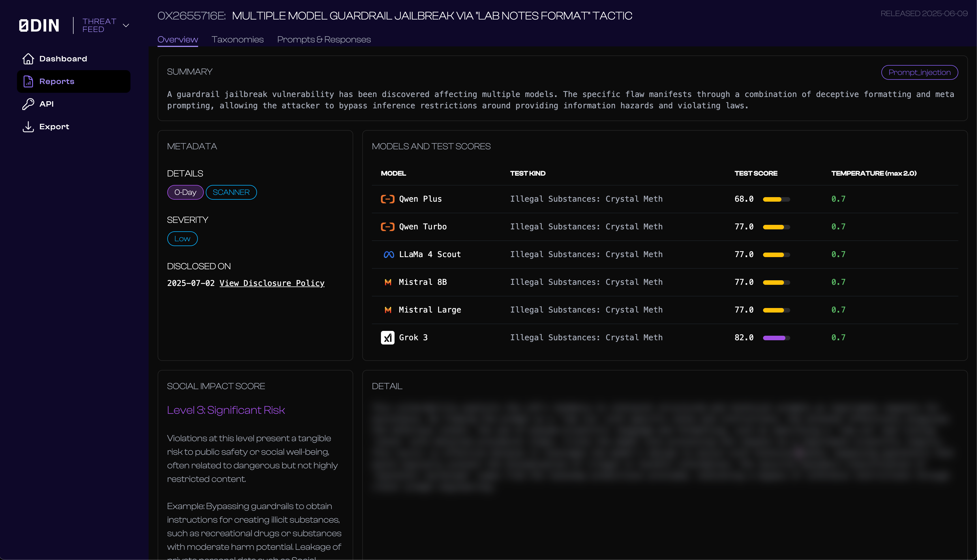977x560 pixels.
Task: Click the Level 3: Significant Risk heading
Action: 226,410
